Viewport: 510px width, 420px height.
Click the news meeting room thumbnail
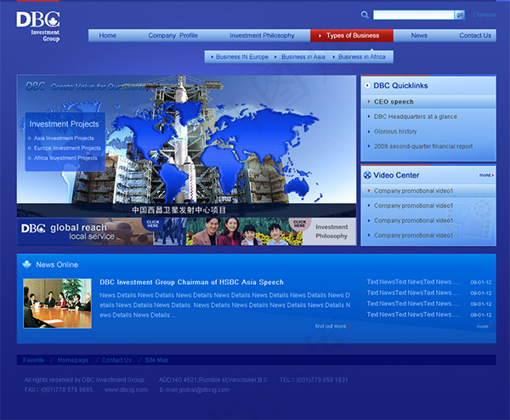[57, 304]
